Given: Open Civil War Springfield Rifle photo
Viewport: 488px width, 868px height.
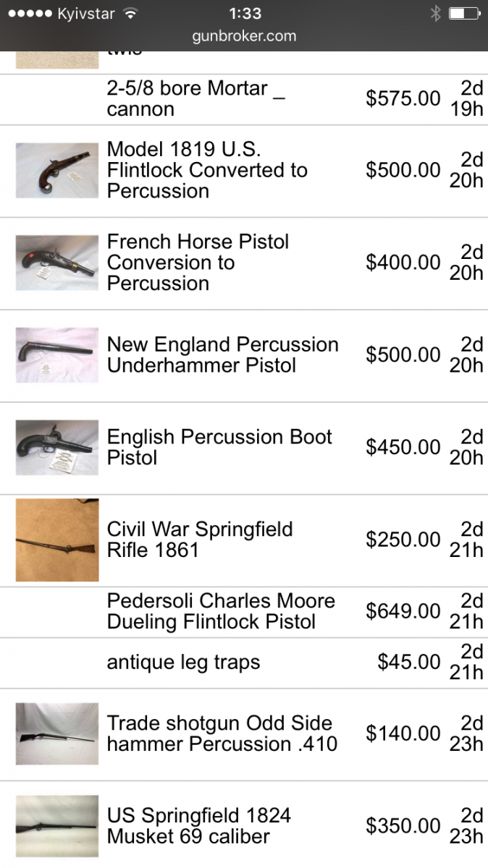Looking at the screenshot, I should 56,540.
